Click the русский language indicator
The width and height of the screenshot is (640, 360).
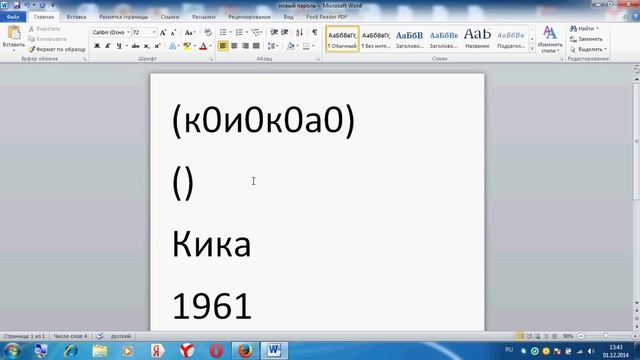[121, 336]
